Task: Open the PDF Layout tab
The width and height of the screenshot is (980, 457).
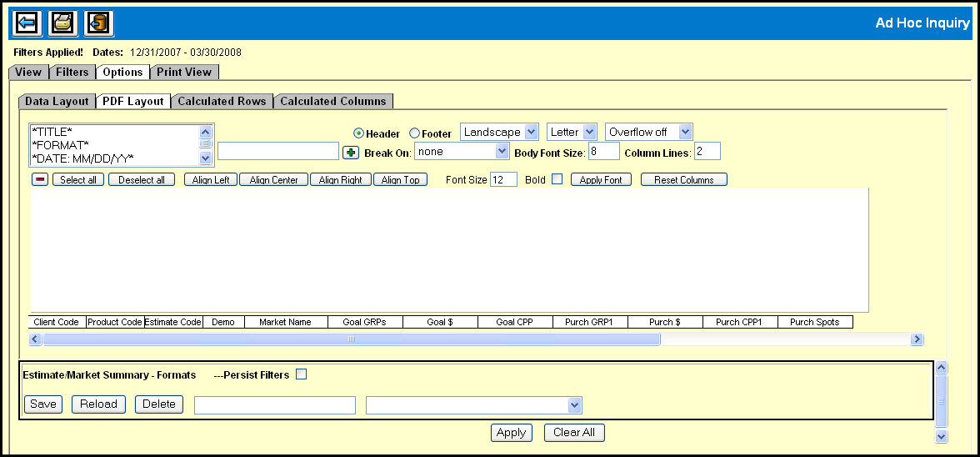Action: pos(133,101)
